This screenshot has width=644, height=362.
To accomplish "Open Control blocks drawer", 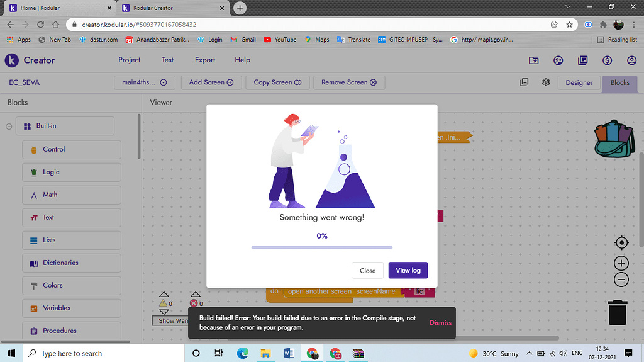I will (x=72, y=149).
